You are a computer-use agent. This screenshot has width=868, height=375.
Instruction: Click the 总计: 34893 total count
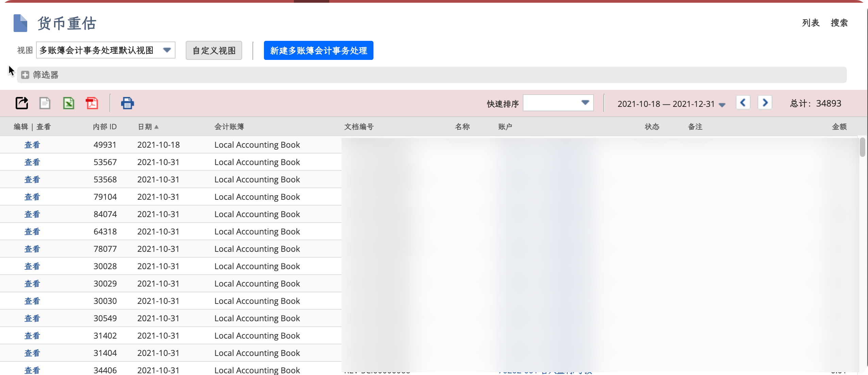816,103
